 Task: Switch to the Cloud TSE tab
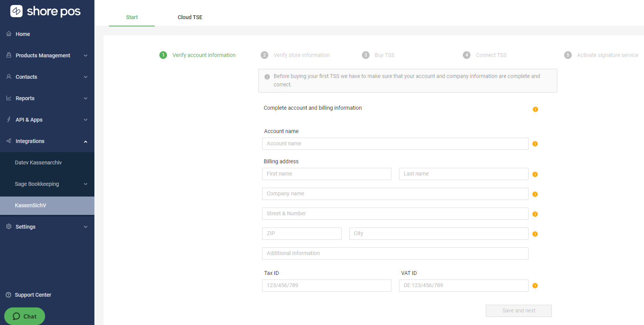click(190, 17)
